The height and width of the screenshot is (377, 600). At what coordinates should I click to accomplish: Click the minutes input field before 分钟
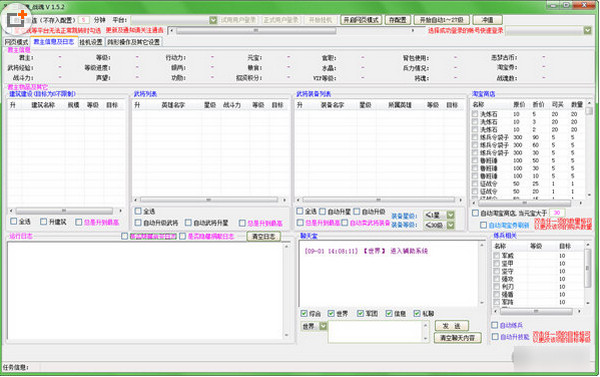84,20
